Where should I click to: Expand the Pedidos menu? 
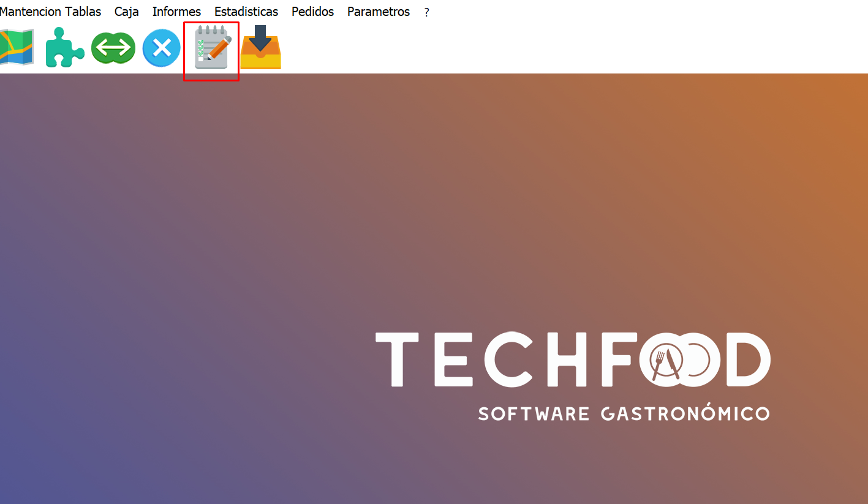[x=312, y=12]
